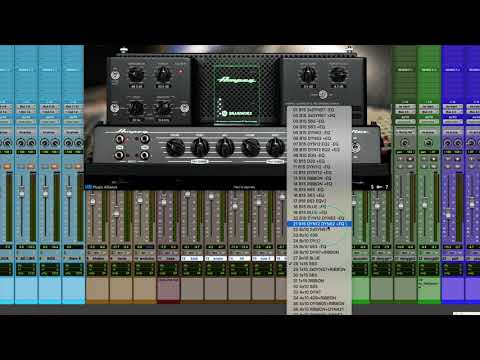Click the glowing Ampeg logo on the grille
The height and width of the screenshot is (360, 480).
click(x=236, y=80)
